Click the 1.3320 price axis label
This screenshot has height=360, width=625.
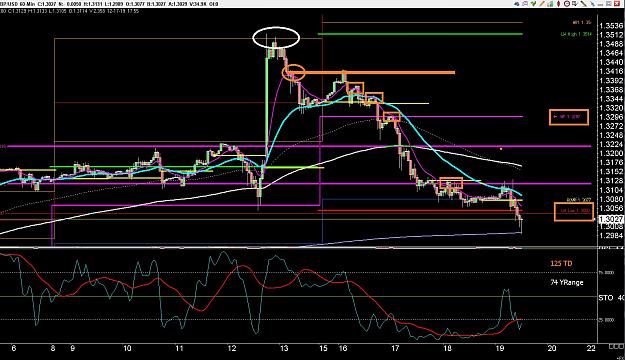(x=611, y=108)
